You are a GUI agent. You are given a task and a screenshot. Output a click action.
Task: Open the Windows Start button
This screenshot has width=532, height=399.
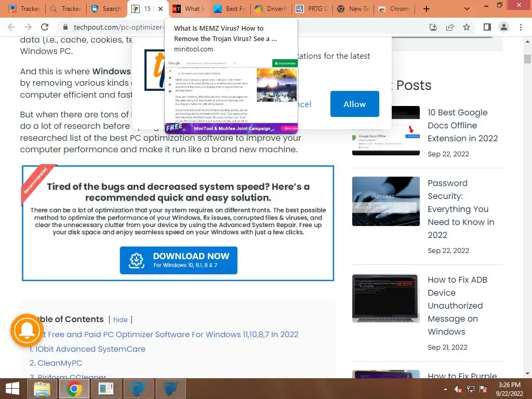point(12,389)
